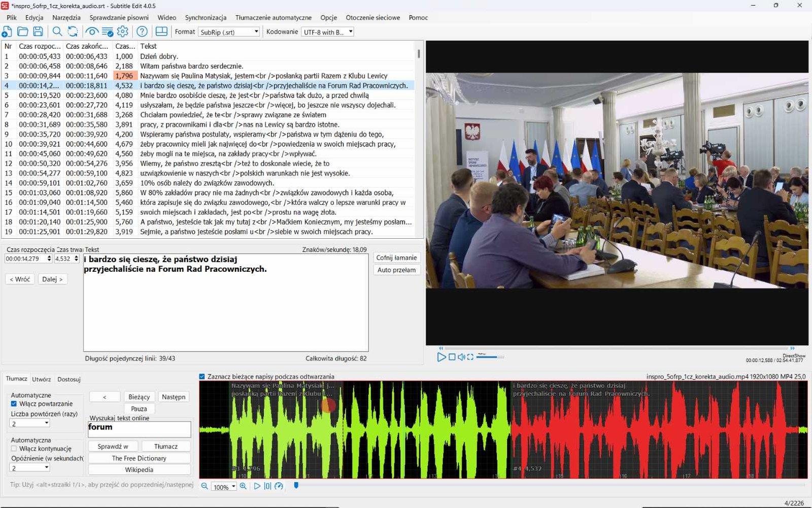Mute the video player's speaker icon
The width and height of the screenshot is (812, 508).
pos(461,357)
